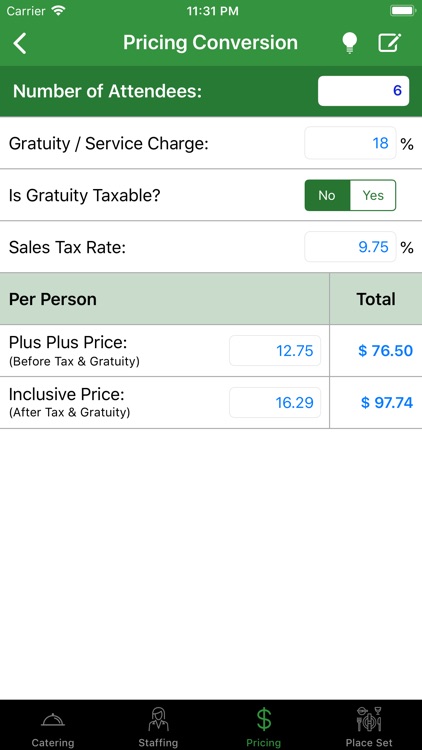
Task: Tap the Total column header
Action: (376, 299)
